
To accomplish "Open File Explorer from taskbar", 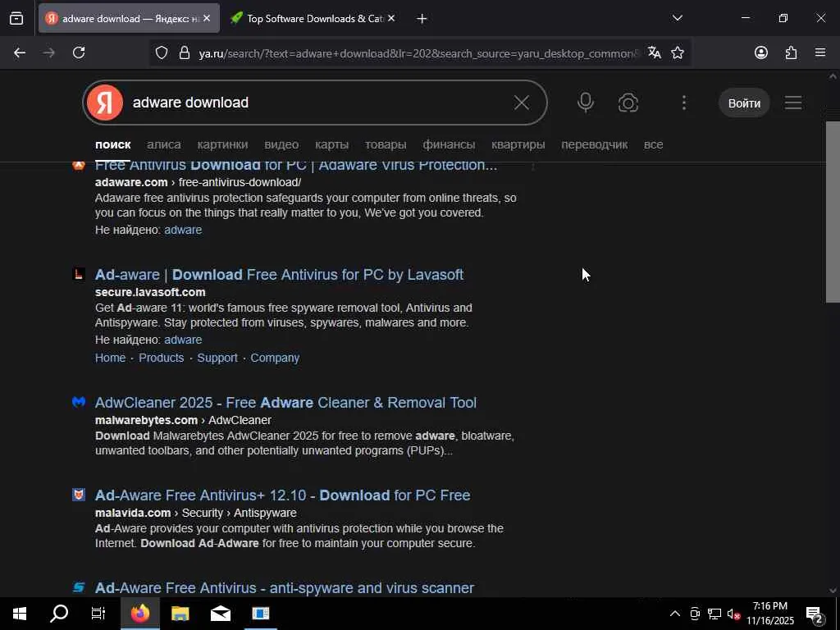I will 180,614.
